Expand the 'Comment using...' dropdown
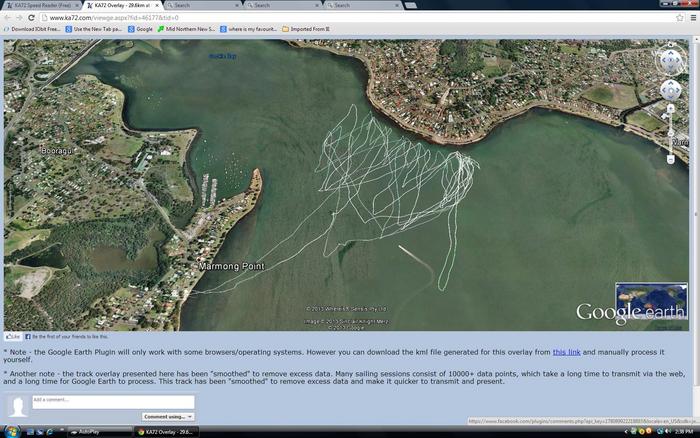The height and width of the screenshot is (438, 700). click(167, 416)
